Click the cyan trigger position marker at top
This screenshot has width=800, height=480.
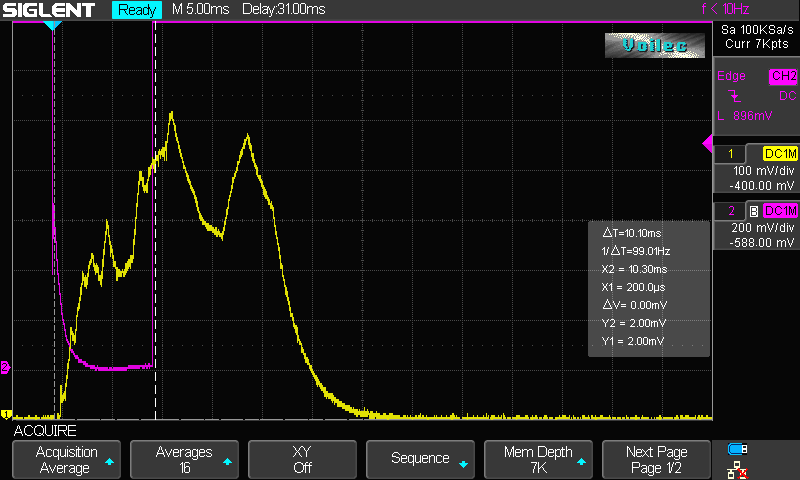53,26
